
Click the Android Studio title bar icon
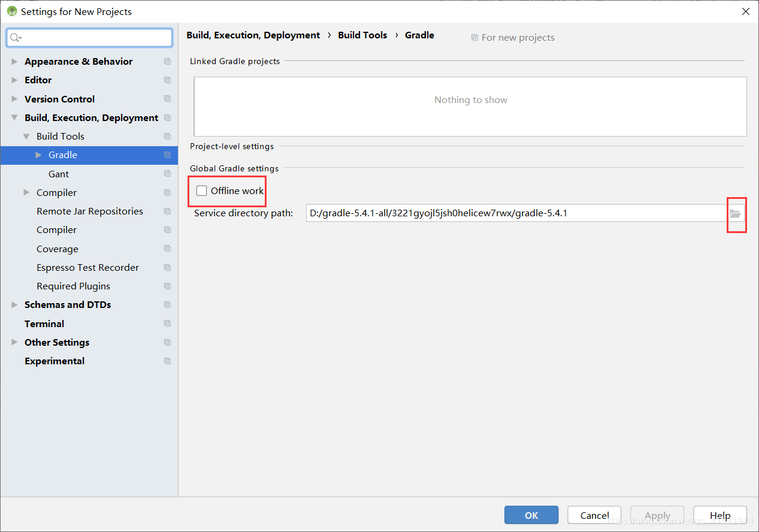[11, 11]
